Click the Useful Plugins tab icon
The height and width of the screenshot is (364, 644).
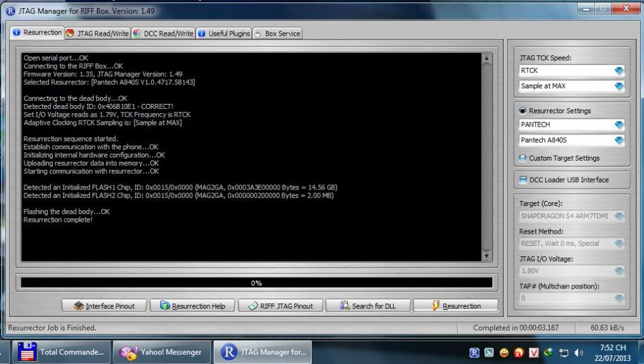coord(202,33)
